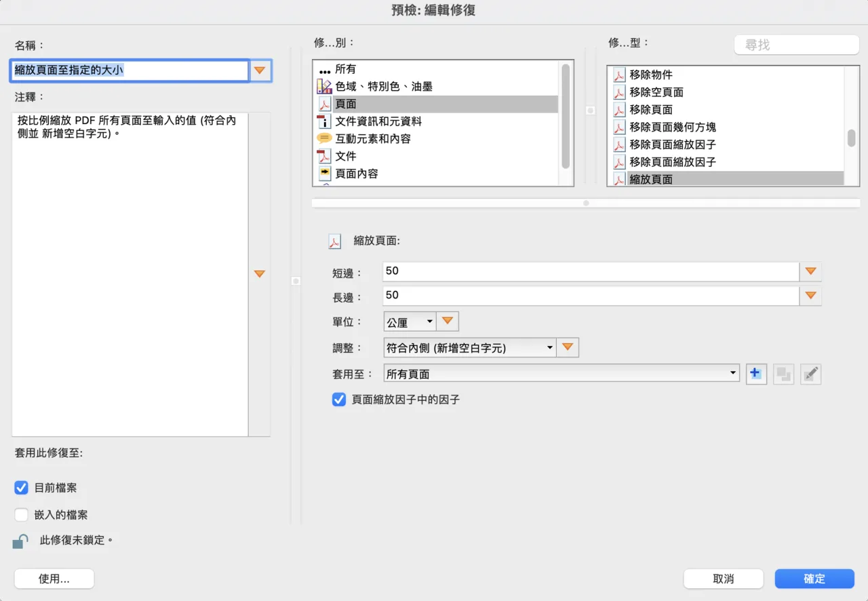The image size is (868, 601).
Task: Open the orange arrow next to 單位 dropdown
Action: tap(448, 322)
